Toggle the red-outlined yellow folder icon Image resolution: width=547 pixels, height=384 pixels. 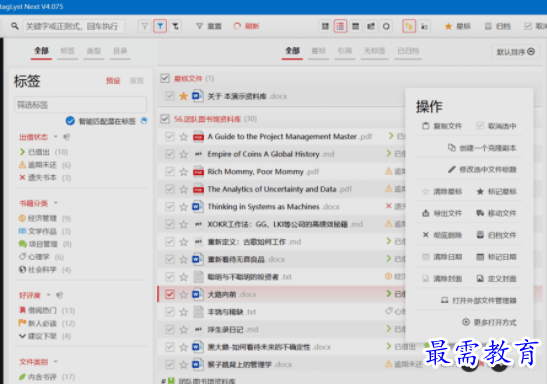pos(409,26)
